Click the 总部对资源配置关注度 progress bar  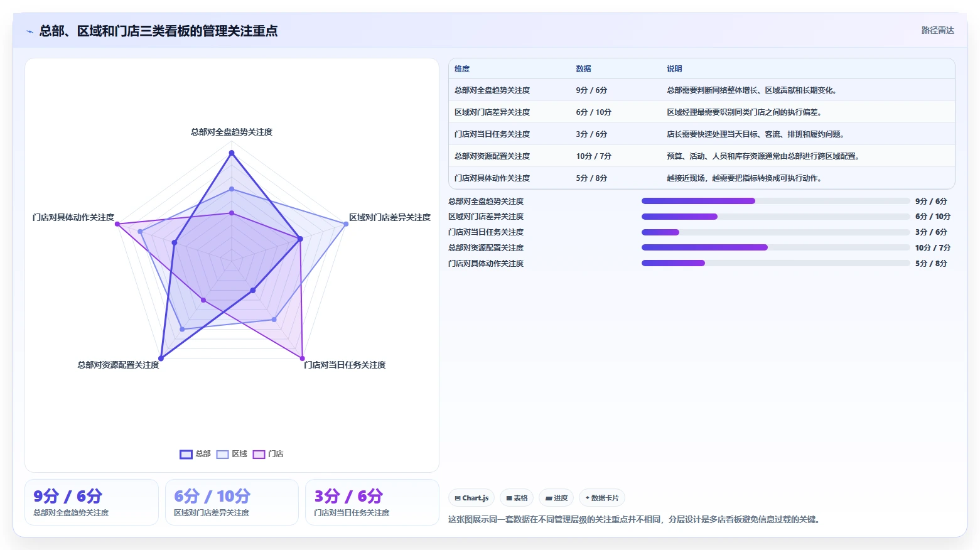pyautogui.click(x=775, y=247)
